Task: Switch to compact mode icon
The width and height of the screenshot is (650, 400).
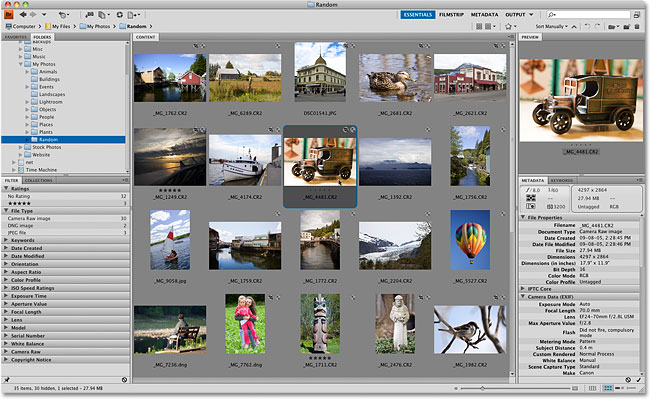Action: coord(637,15)
